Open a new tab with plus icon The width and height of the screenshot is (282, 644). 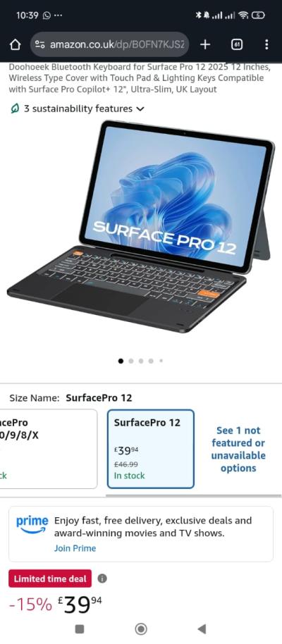[x=204, y=44]
